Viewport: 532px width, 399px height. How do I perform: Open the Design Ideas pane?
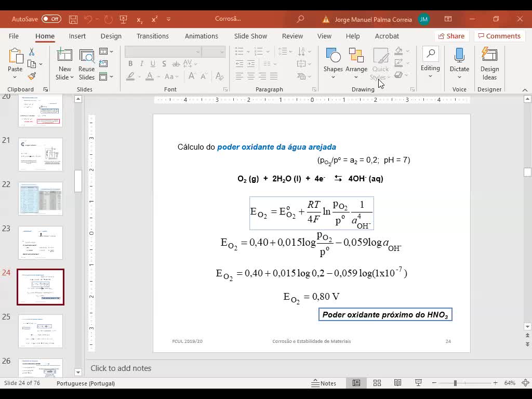click(489, 64)
